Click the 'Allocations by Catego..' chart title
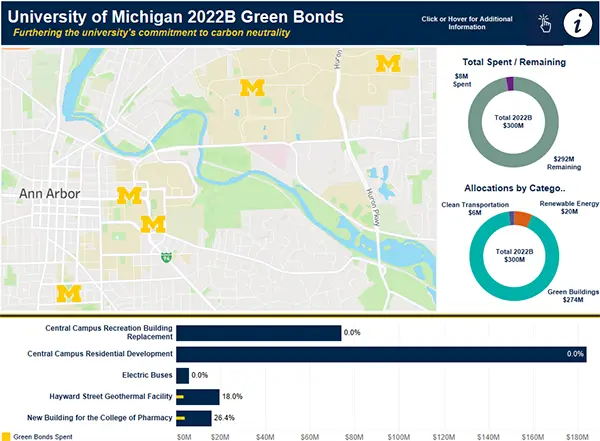This screenshot has height=441, width=600. tap(515, 188)
